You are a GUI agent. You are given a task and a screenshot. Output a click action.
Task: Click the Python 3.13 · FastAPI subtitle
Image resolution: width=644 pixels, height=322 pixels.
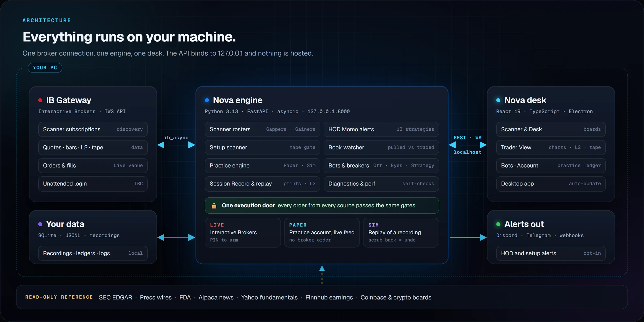coord(277,111)
